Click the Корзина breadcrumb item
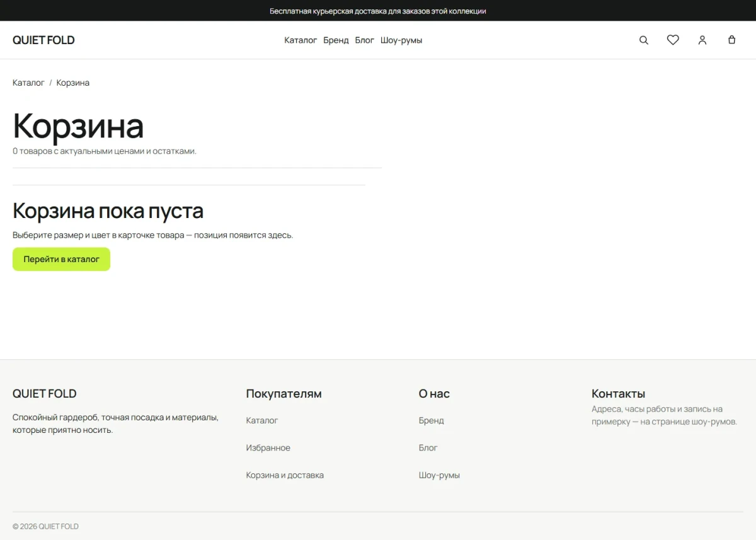The width and height of the screenshot is (756, 540). [73, 83]
